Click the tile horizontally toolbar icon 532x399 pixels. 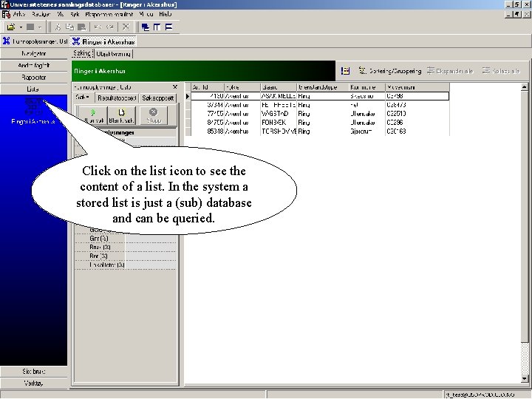[168, 27]
